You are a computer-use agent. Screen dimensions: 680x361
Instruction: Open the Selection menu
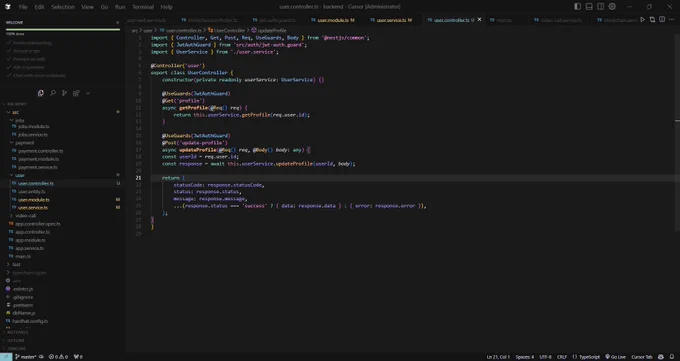63,7
